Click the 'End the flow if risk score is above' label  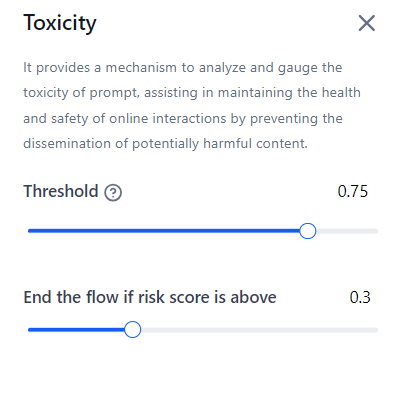[x=150, y=297]
